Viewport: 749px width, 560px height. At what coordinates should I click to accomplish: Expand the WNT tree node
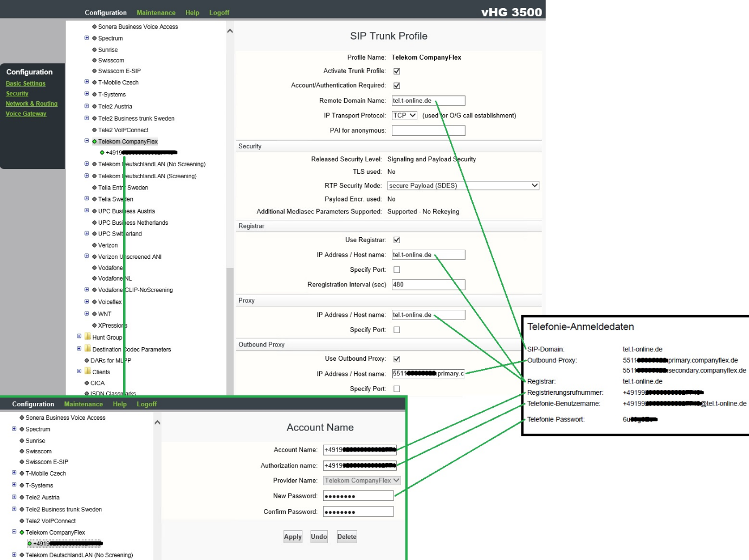tap(87, 314)
